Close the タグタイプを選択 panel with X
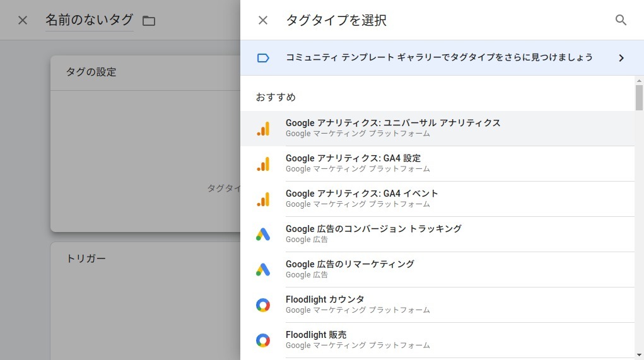Viewport: 644px width, 360px height. (263, 20)
